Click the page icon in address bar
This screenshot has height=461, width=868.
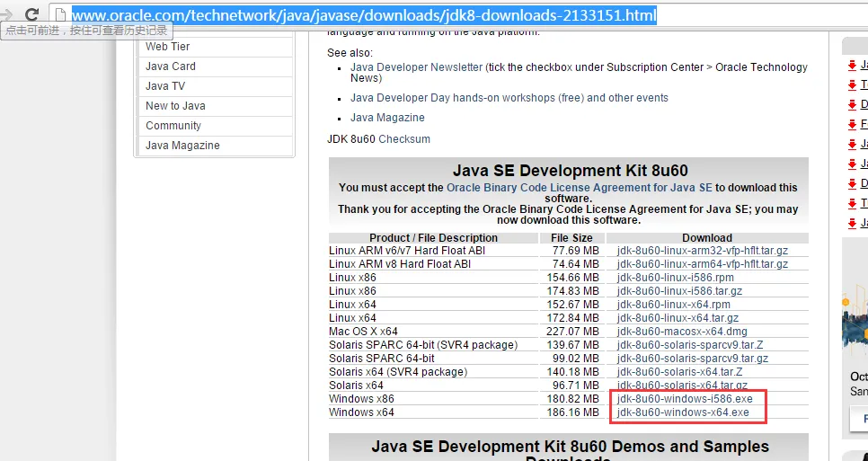(x=60, y=15)
